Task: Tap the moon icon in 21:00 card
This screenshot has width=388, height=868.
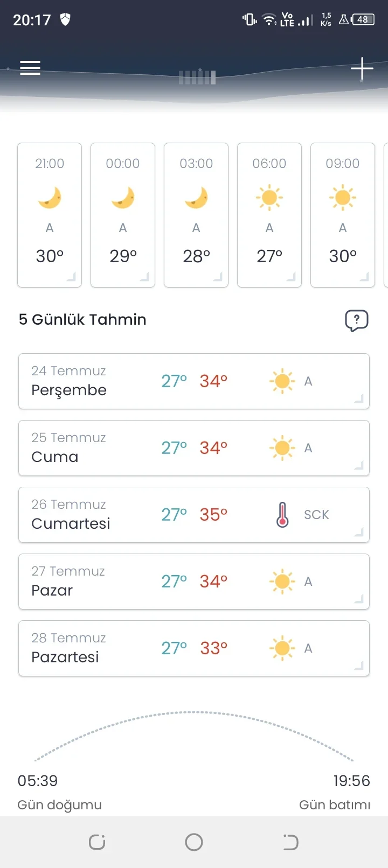Action: click(x=50, y=198)
